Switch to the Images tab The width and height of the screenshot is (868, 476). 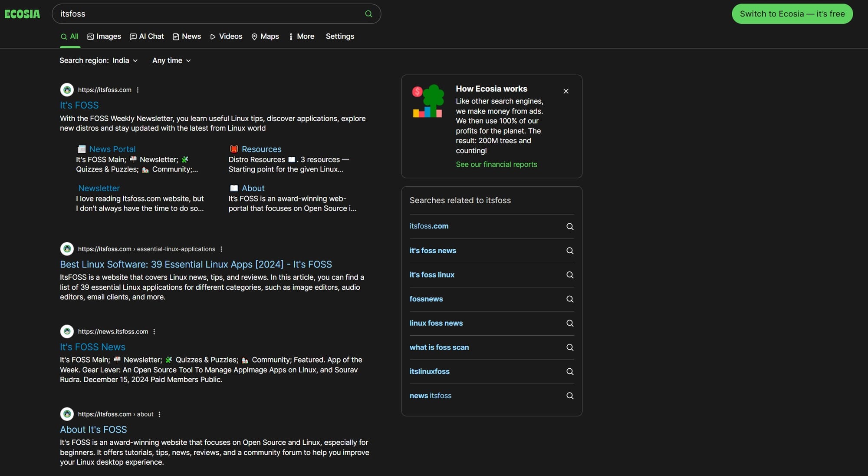[x=104, y=36]
